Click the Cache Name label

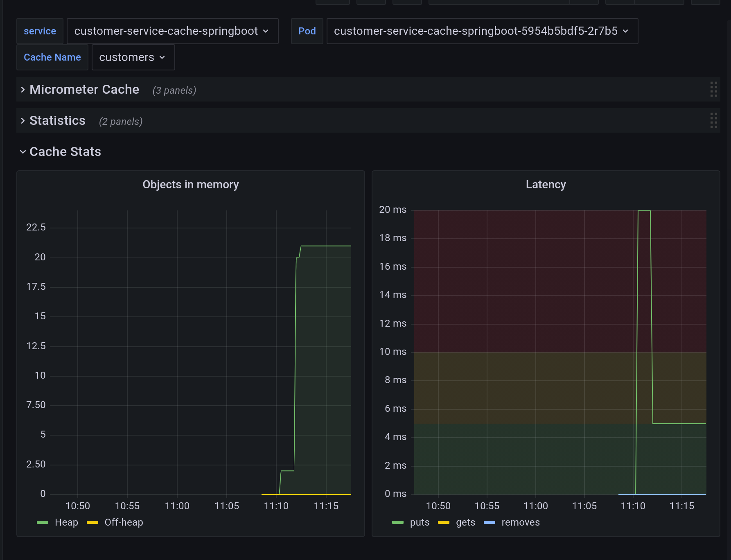(x=52, y=57)
